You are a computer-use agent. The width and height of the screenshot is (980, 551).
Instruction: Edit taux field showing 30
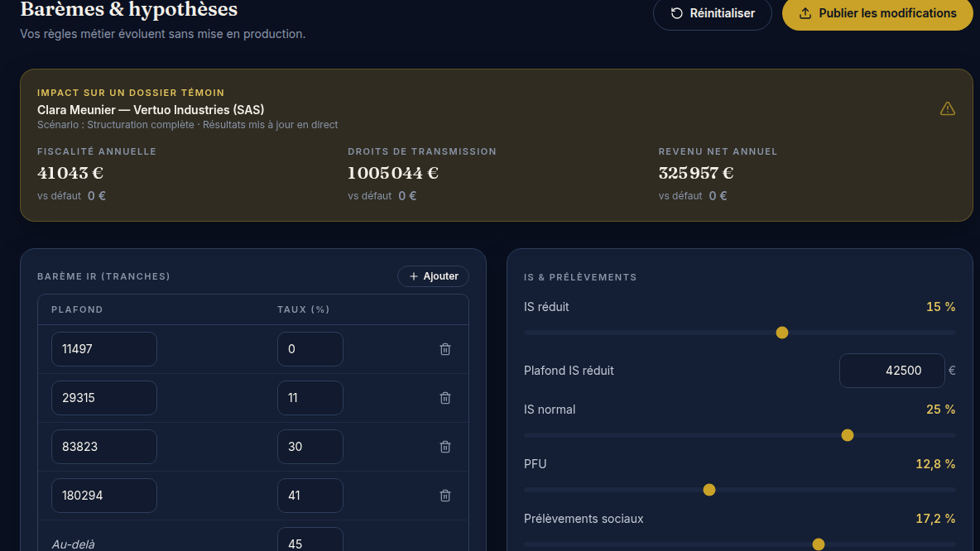point(310,447)
